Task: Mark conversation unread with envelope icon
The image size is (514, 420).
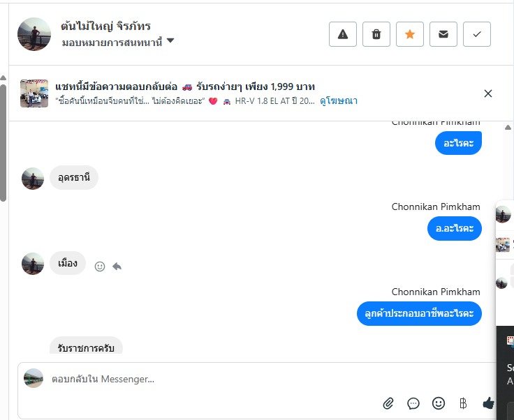Action: coord(443,34)
